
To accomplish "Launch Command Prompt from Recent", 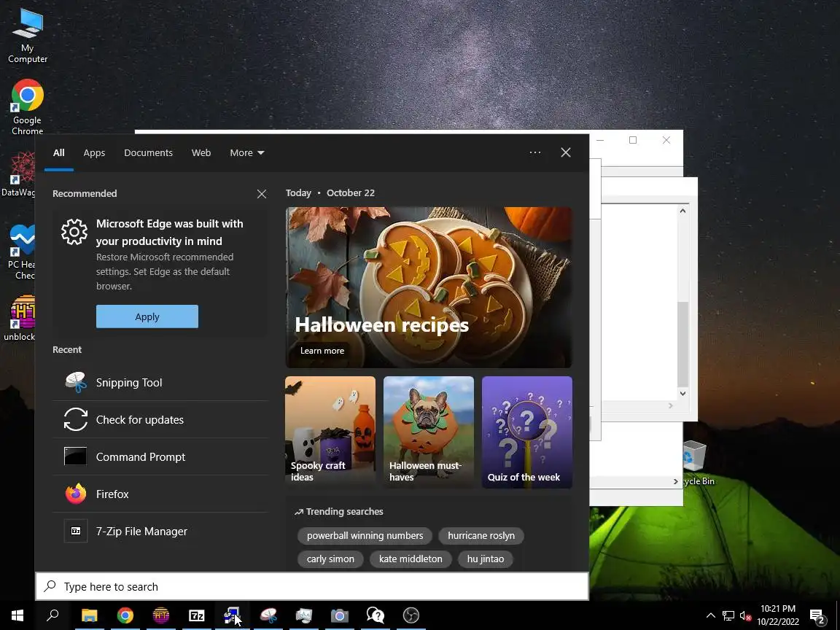I will (160, 457).
